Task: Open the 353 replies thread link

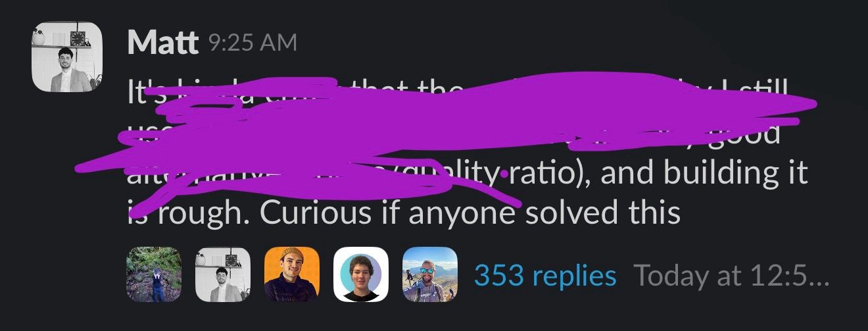Action: (545, 276)
